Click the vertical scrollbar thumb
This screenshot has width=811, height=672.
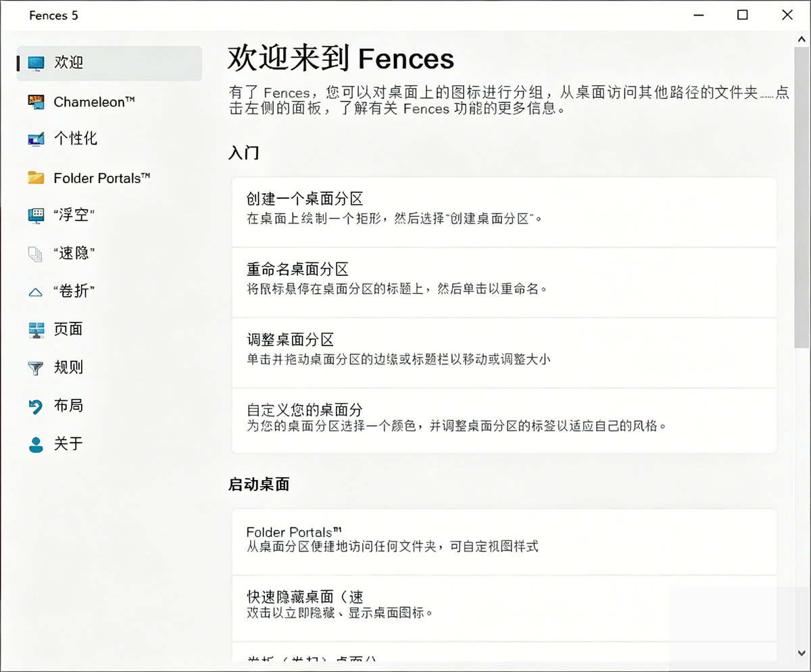pyautogui.click(x=801, y=197)
